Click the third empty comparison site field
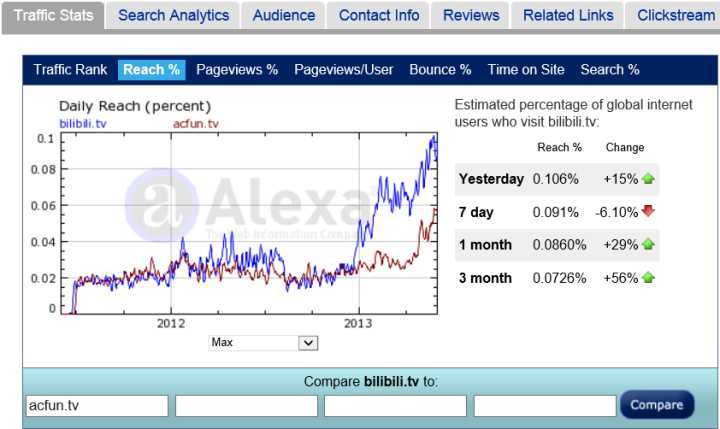The image size is (720, 429). tap(395, 406)
